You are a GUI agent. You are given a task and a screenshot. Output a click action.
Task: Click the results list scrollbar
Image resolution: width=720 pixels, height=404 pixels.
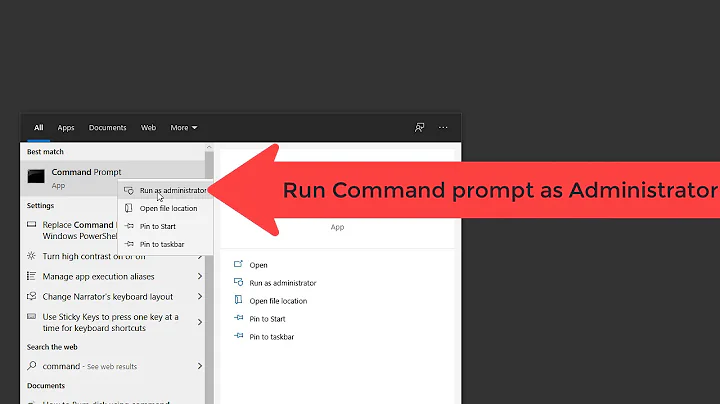click(209, 278)
